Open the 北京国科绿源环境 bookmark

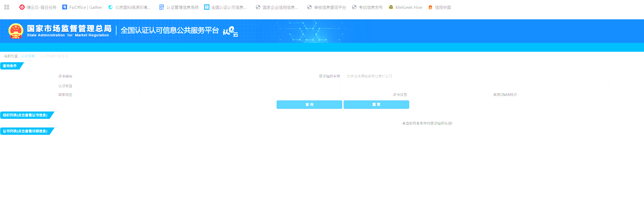(129, 7)
